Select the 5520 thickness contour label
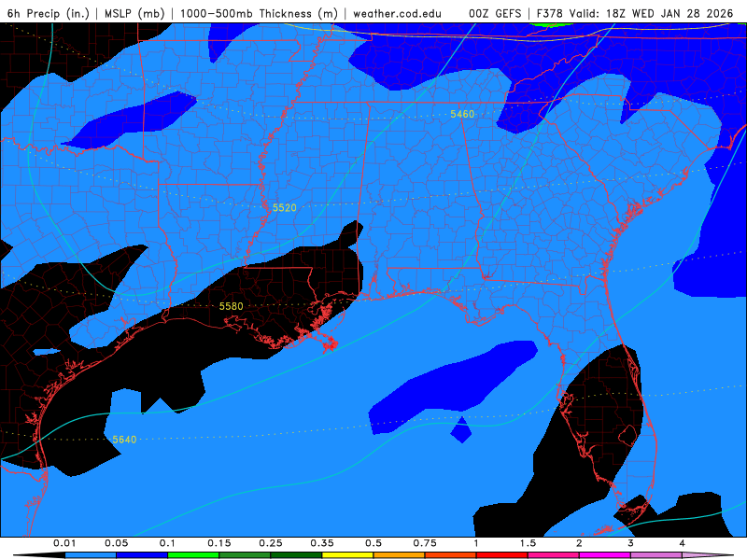747x560 pixels. point(285,207)
